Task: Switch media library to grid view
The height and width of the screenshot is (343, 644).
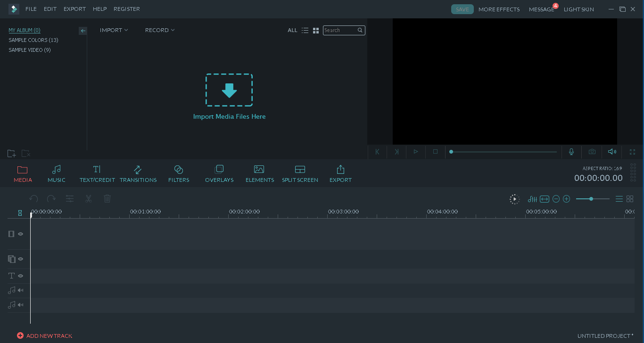Action: click(x=316, y=30)
